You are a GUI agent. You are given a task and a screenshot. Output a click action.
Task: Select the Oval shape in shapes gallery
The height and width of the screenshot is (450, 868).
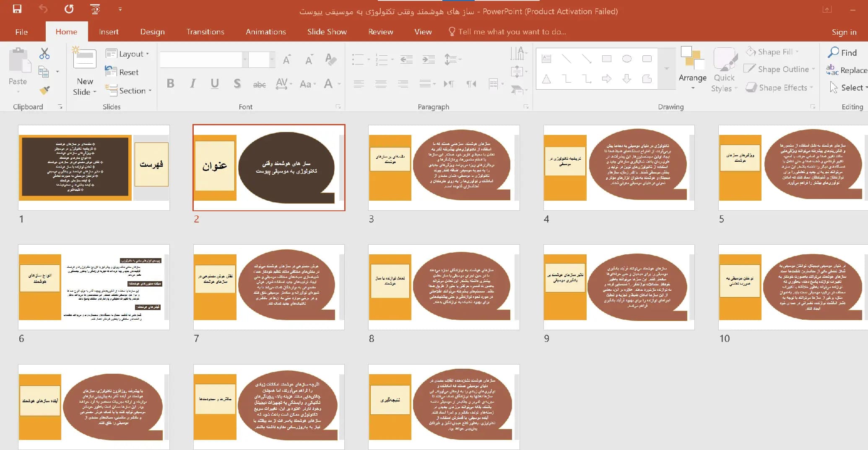click(627, 59)
